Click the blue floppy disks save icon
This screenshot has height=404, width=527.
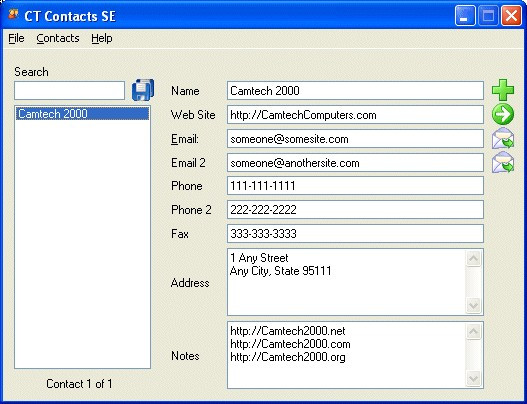(x=143, y=90)
